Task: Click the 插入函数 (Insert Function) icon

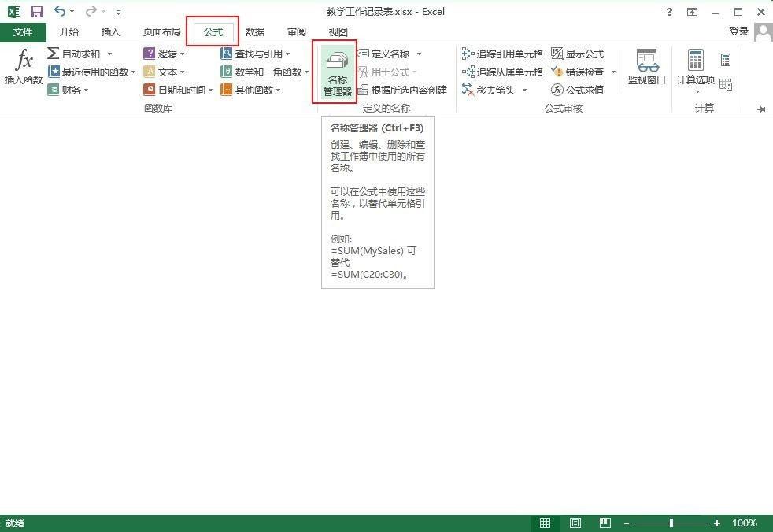Action: (x=23, y=69)
